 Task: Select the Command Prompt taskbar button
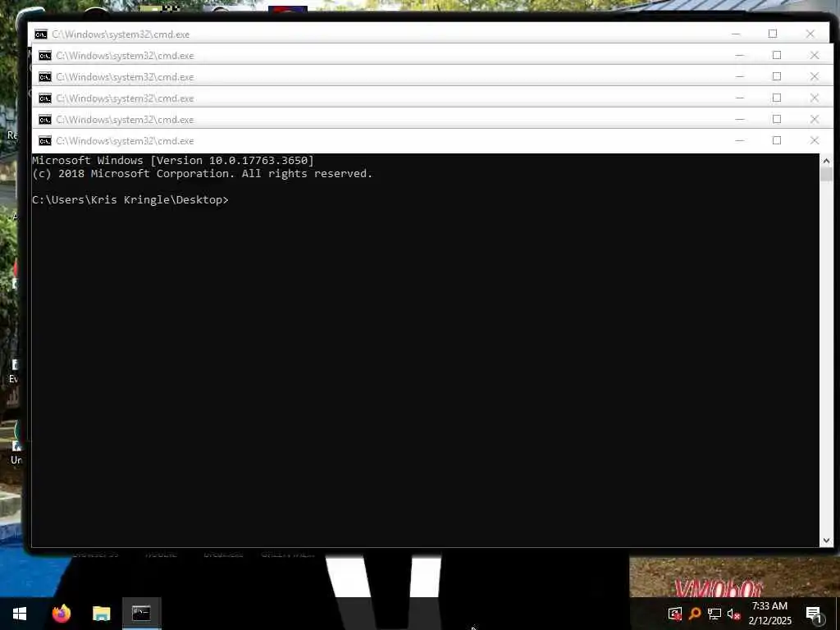pos(141,614)
